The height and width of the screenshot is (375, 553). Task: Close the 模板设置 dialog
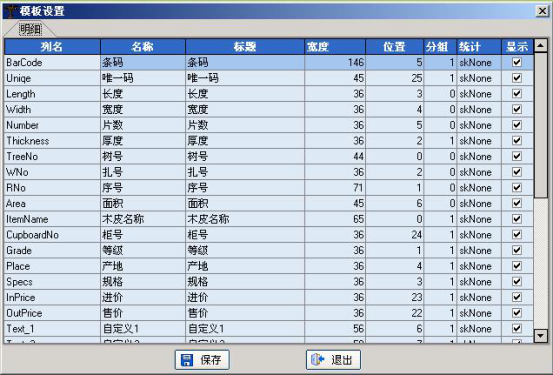tap(542, 11)
